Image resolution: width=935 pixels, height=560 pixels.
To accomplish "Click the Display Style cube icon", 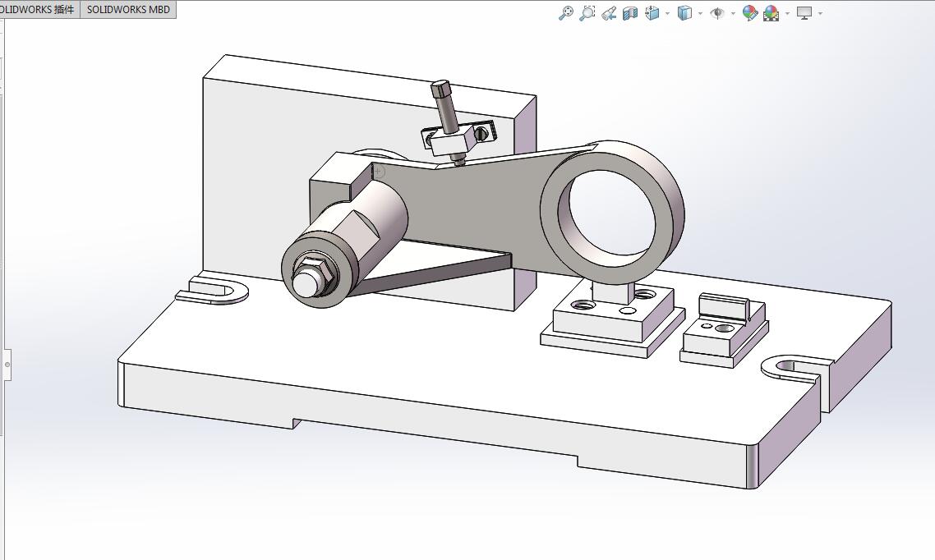I will (684, 12).
